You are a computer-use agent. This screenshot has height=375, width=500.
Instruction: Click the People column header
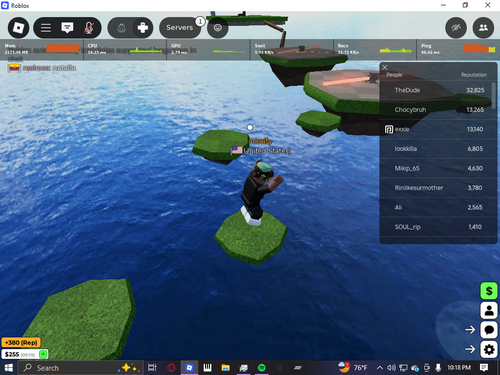click(394, 75)
